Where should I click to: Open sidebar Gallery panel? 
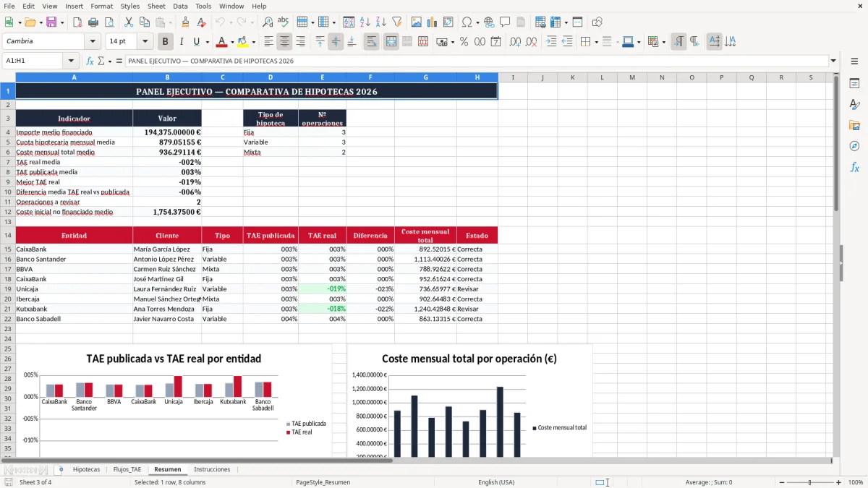click(x=854, y=125)
